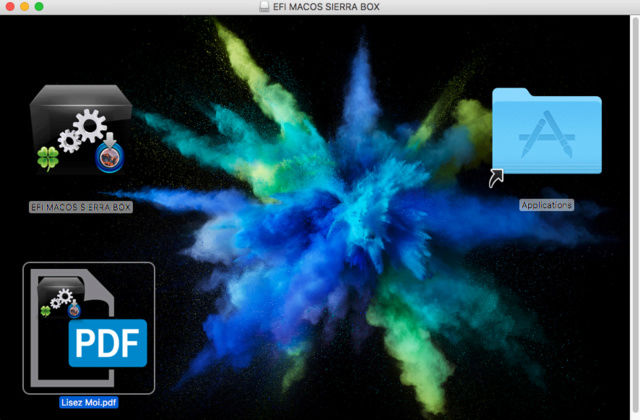
Task: Zoom the window with the green button
Action: coord(39,7)
